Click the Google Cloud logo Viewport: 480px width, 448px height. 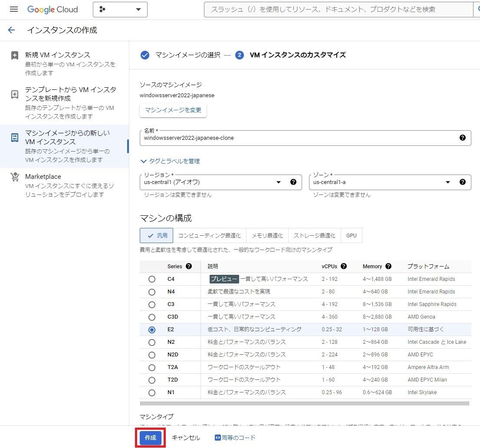click(x=53, y=10)
